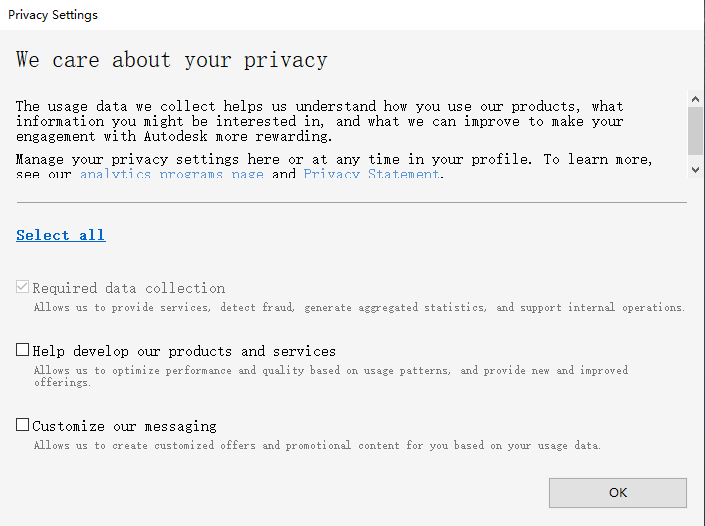705x526 pixels.
Task: Click the description mentioning detect fraud
Action: (x=359, y=308)
